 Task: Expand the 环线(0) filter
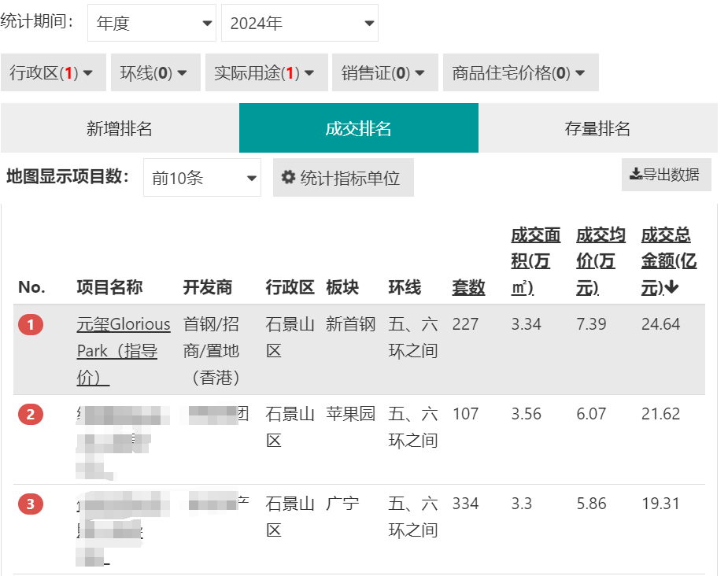[x=156, y=72]
